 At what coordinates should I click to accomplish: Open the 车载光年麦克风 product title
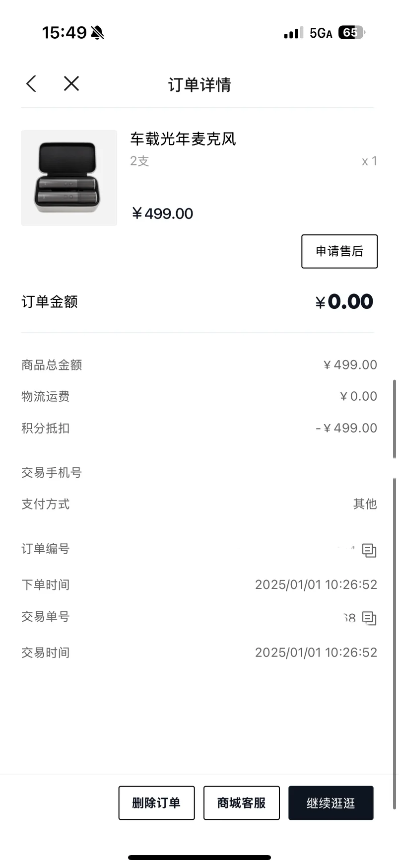[183, 139]
